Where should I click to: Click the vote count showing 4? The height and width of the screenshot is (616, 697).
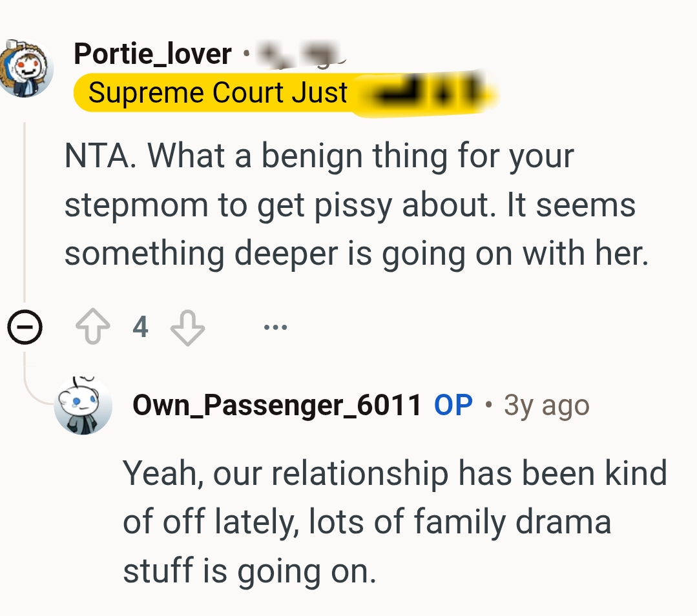(141, 327)
